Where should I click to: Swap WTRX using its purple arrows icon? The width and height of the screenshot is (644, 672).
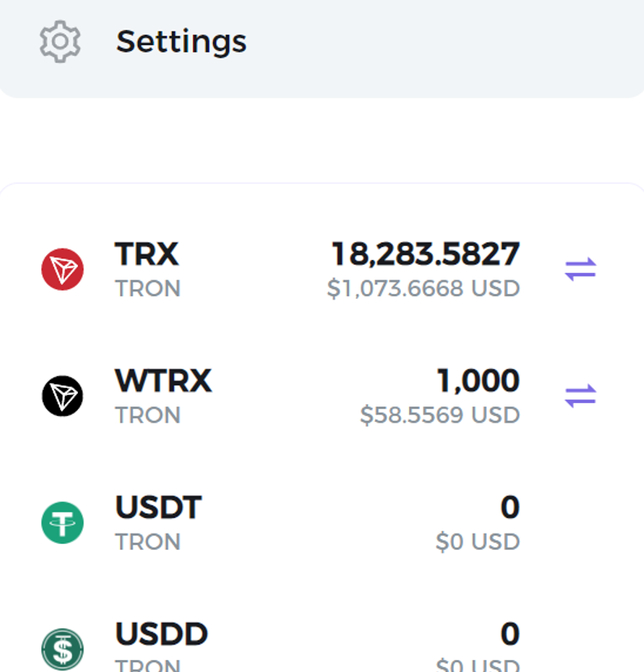click(581, 396)
